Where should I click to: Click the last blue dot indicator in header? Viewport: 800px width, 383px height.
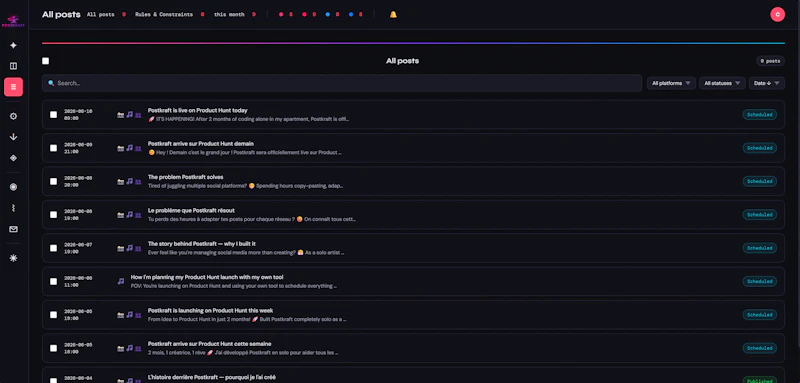pos(351,15)
